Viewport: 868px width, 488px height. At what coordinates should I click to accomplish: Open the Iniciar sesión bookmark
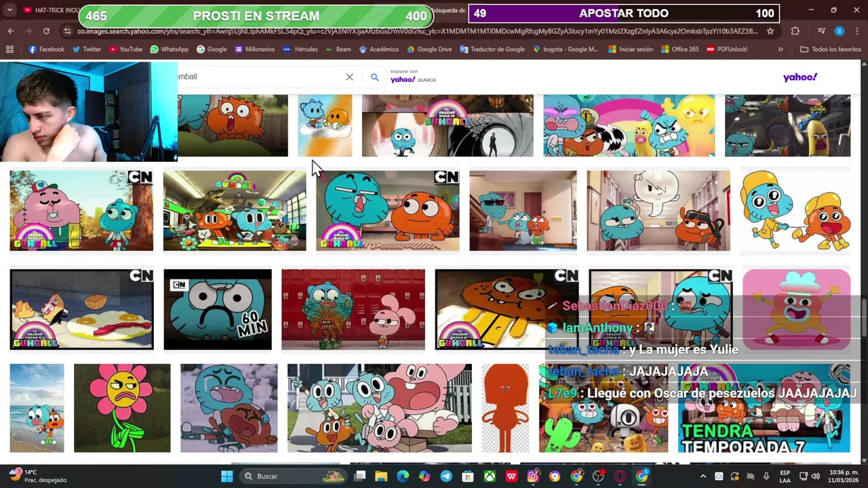point(630,49)
